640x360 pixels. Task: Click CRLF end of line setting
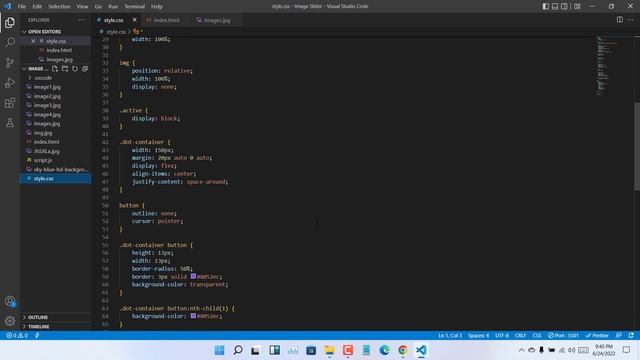coord(520,336)
